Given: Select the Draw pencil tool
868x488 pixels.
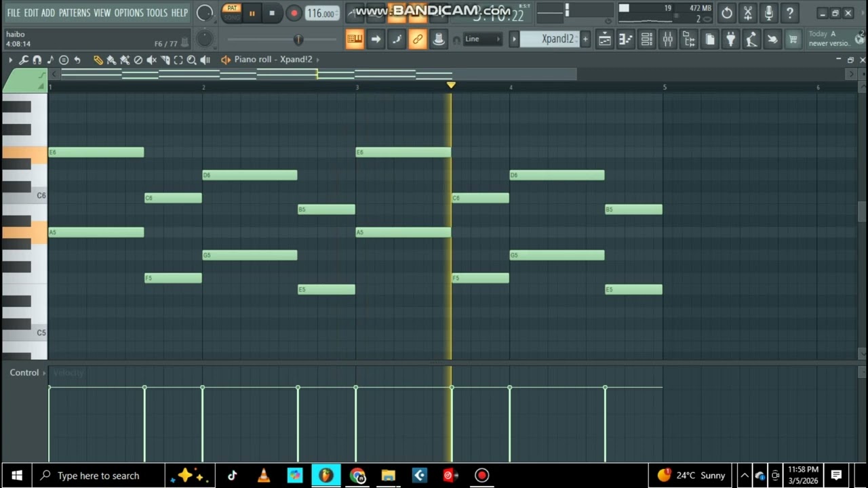Looking at the screenshot, I should (98, 60).
